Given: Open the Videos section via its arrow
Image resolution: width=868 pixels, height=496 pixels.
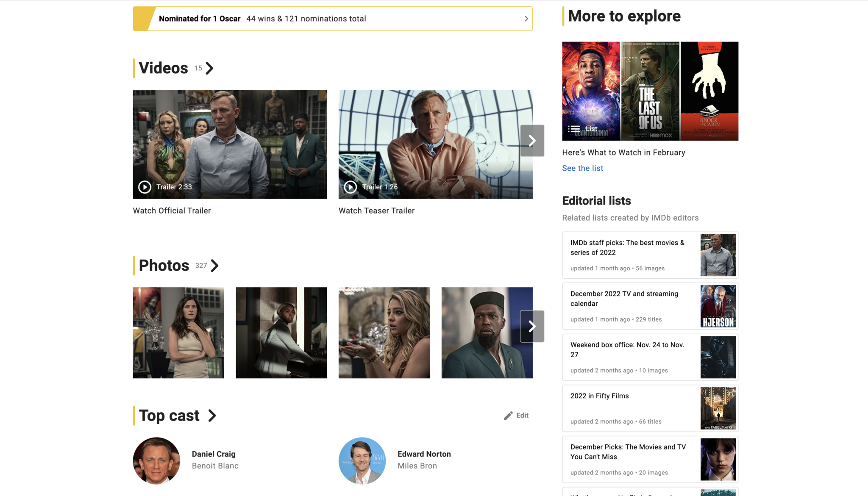Looking at the screenshot, I should [x=209, y=68].
